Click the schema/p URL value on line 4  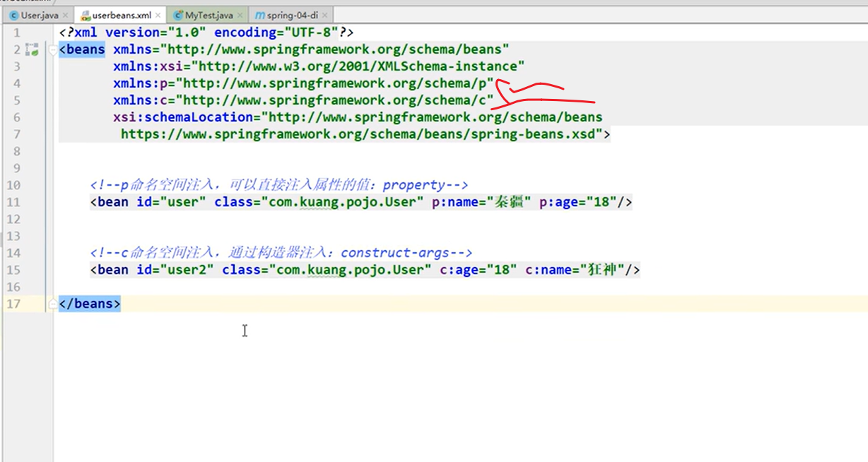pyautogui.click(x=335, y=83)
